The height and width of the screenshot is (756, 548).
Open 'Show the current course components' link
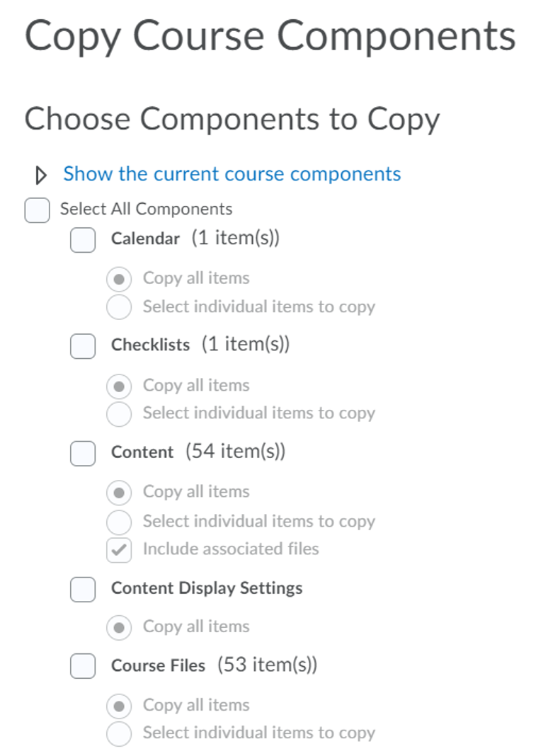pos(232,174)
